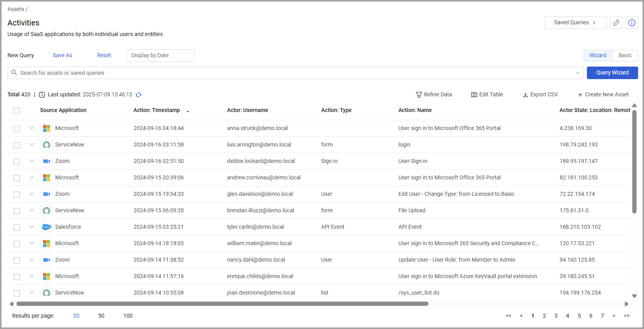Open the search box dropdown arrow
Image resolution: width=644 pixels, height=329 pixels.
point(577,73)
